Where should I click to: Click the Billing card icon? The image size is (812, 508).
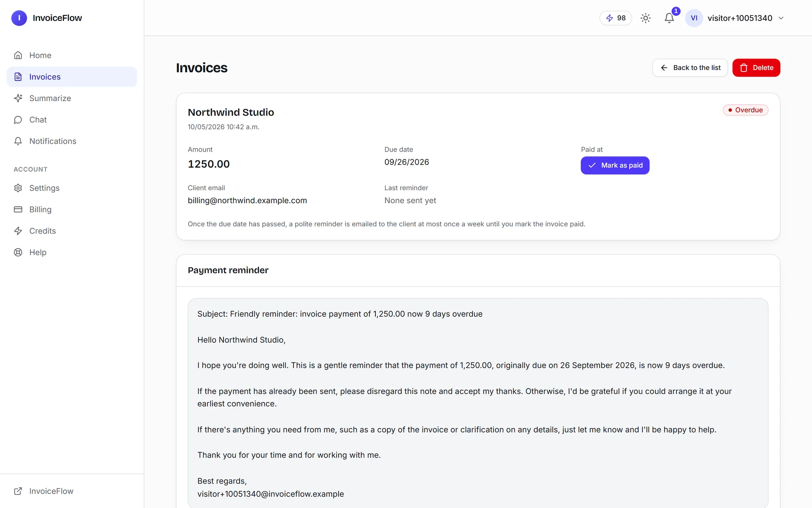tap(18, 209)
